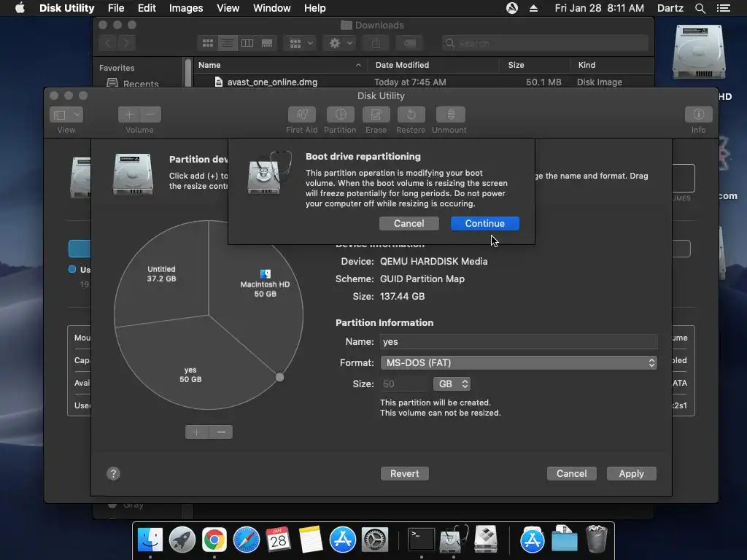Select gallery view in Downloads window
The image size is (747, 560).
267,43
